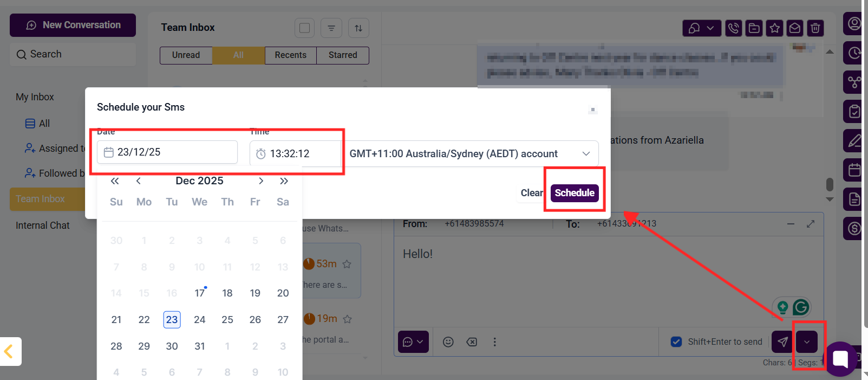Image resolution: width=868 pixels, height=380 pixels.
Task: Star the 53m conversation
Action: coord(347,265)
